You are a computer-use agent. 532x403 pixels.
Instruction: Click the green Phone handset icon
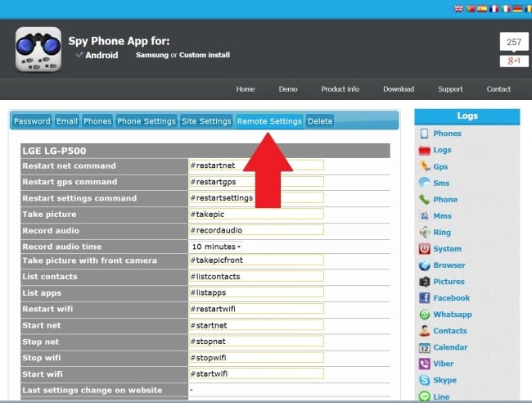425,199
